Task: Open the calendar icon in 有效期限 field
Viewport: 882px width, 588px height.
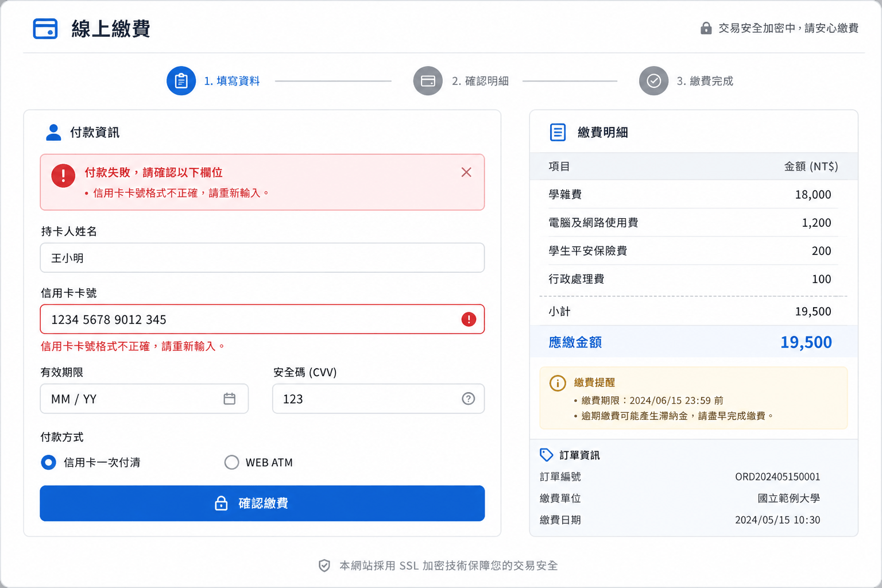Action: (x=229, y=399)
